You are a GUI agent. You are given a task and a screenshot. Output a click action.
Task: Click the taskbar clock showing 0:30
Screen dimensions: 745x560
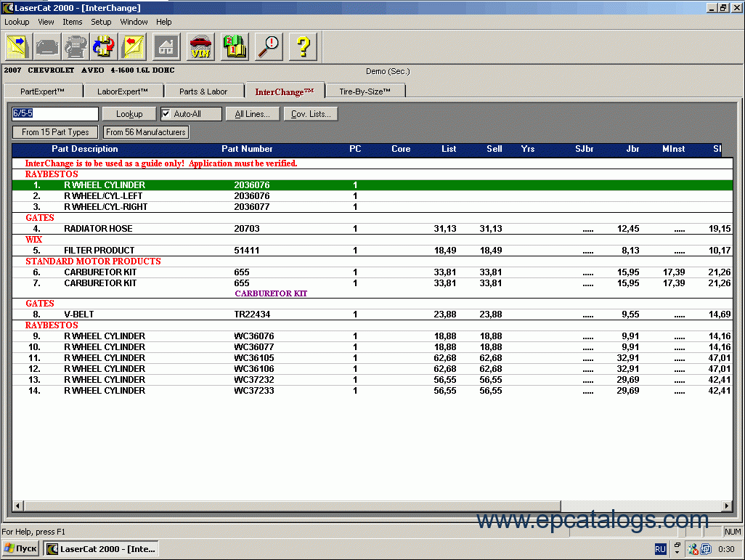726,549
